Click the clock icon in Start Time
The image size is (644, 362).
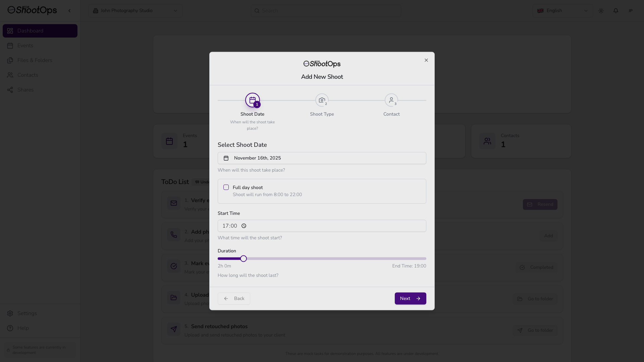pos(244,226)
